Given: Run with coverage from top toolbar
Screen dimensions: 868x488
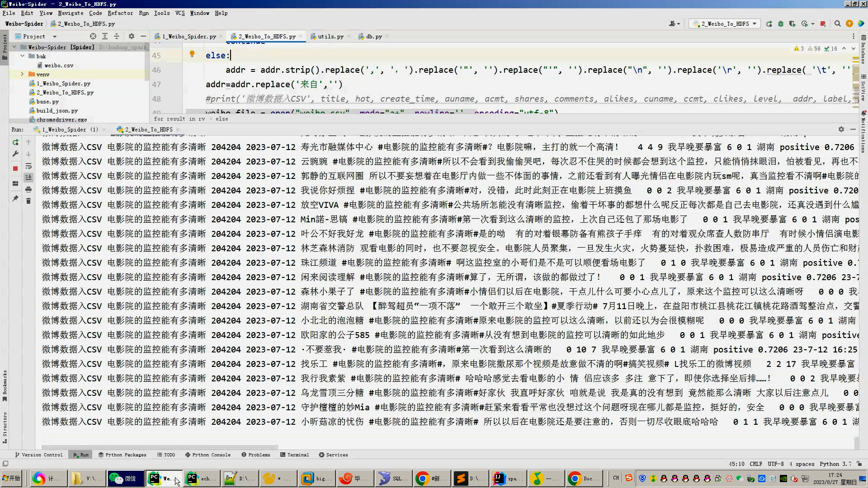Looking at the screenshot, I should [x=793, y=24].
